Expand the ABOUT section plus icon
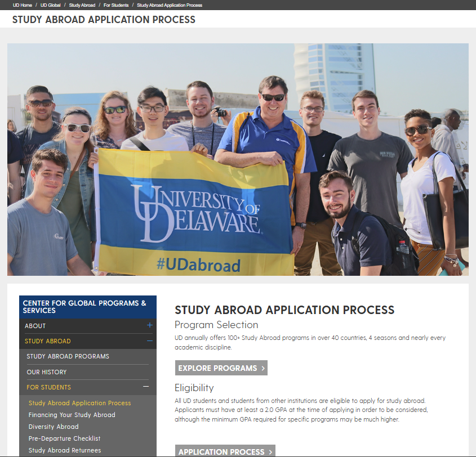This screenshot has height=457, width=476. tap(149, 325)
